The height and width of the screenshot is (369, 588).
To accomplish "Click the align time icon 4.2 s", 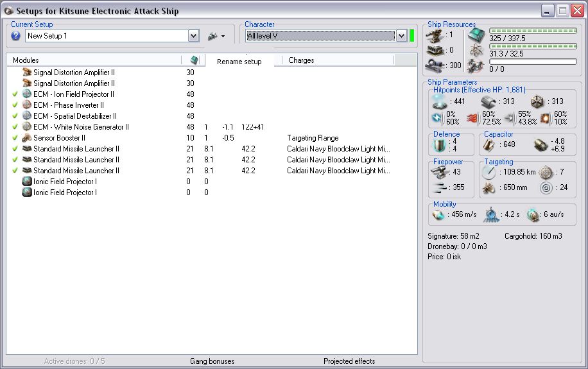I will point(491,215).
